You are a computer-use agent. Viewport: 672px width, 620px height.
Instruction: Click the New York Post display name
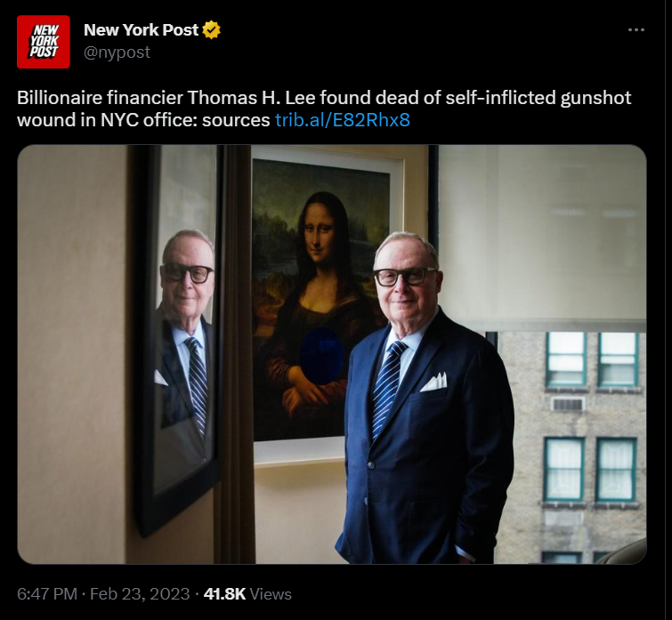pos(141,30)
